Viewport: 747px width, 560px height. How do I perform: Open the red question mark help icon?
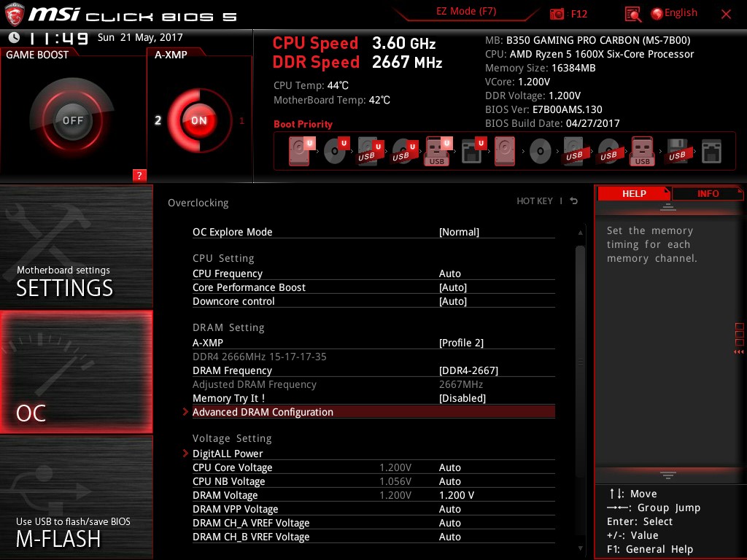[139, 175]
